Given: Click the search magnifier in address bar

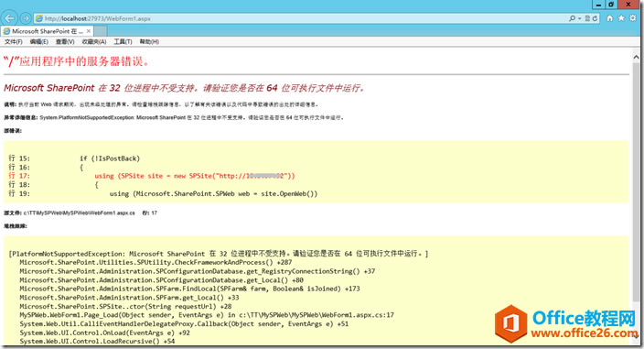Looking at the screenshot, I should (x=572, y=18).
